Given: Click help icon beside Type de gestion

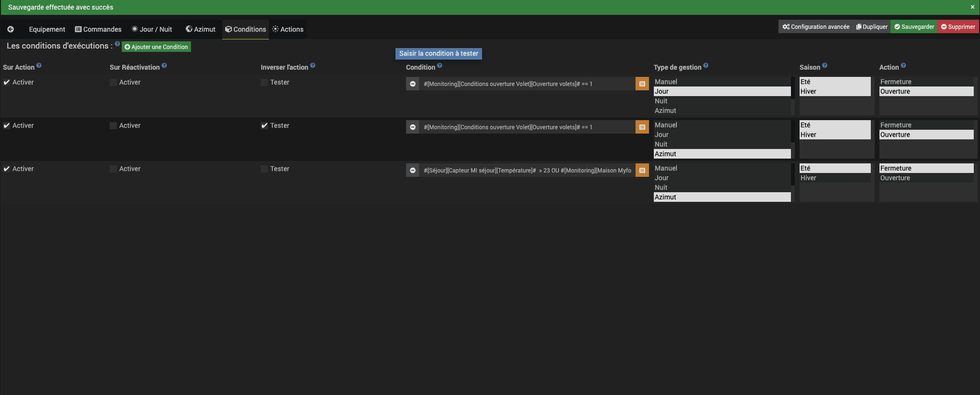Looking at the screenshot, I should click(x=706, y=65).
